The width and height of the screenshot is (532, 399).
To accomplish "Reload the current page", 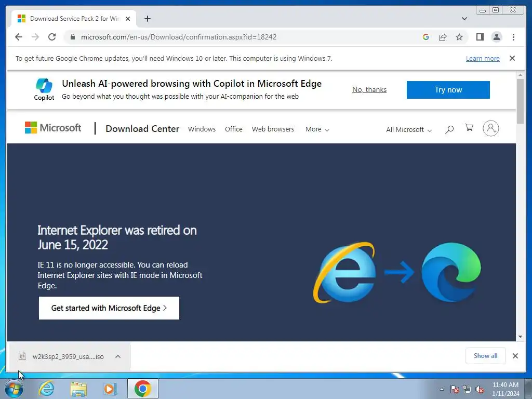I will coord(52,37).
